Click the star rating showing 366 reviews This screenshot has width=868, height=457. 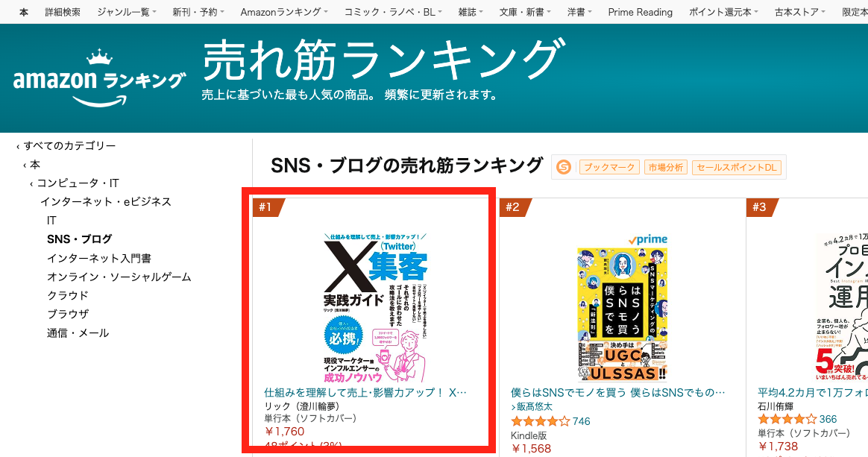(787, 419)
